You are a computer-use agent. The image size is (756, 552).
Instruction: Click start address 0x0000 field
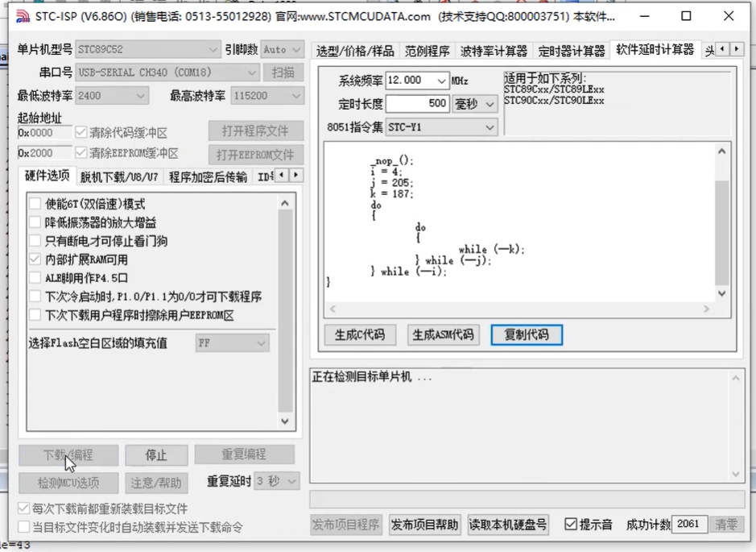pyautogui.click(x=45, y=132)
